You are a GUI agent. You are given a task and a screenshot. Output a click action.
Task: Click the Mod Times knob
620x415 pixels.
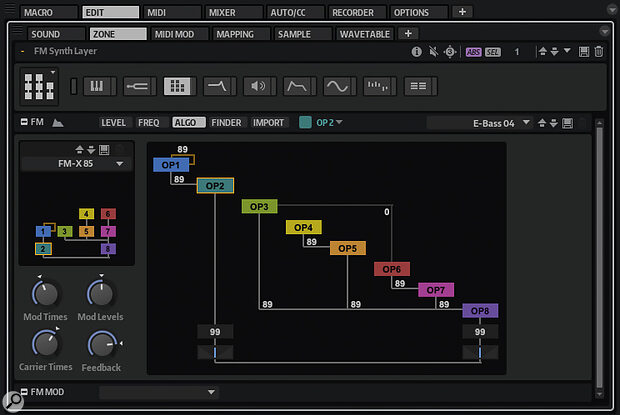(x=45, y=294)
